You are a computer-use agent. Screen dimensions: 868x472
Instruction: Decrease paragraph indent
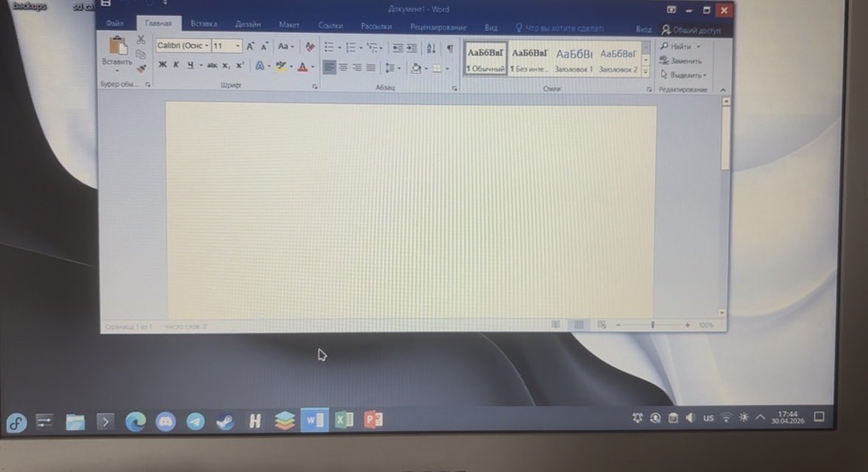pos(398,49)
